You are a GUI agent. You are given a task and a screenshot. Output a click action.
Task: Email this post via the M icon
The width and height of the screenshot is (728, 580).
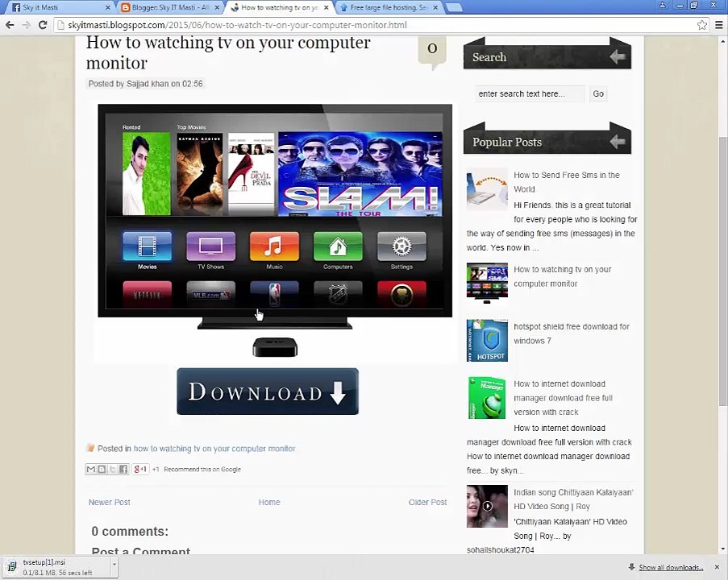click(x=91, y=469)
